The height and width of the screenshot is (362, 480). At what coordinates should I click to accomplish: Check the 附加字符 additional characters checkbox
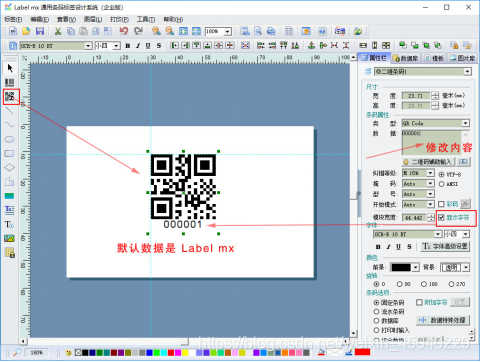pos(420,302)
